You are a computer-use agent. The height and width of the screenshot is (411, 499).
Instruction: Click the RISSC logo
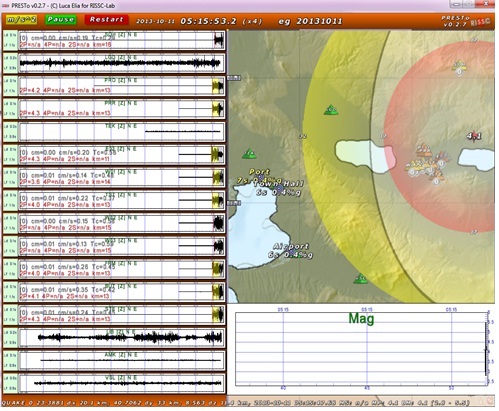[481, 22]
